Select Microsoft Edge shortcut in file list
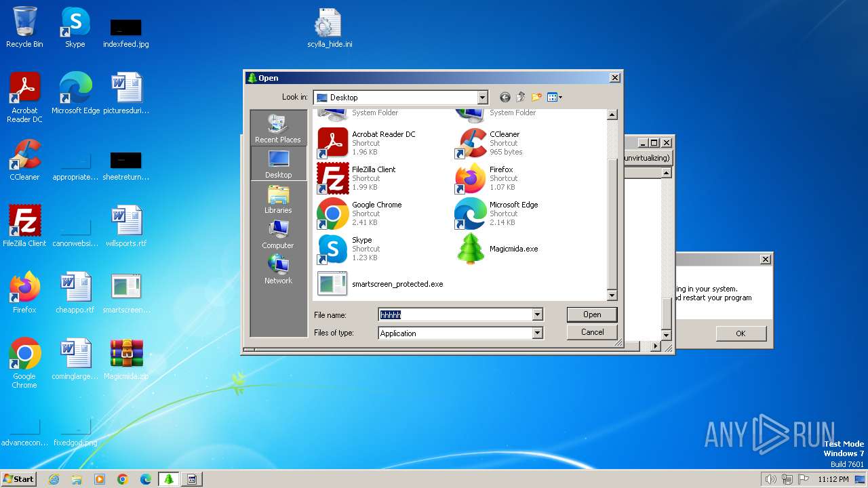The width and height of the screenshot is (868, 488). pyautogui.click(x=497, y=213)
